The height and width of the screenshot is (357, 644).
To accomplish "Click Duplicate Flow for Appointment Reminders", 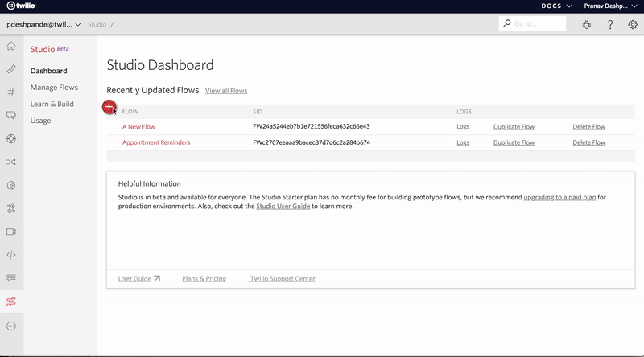I will point(514,142).
